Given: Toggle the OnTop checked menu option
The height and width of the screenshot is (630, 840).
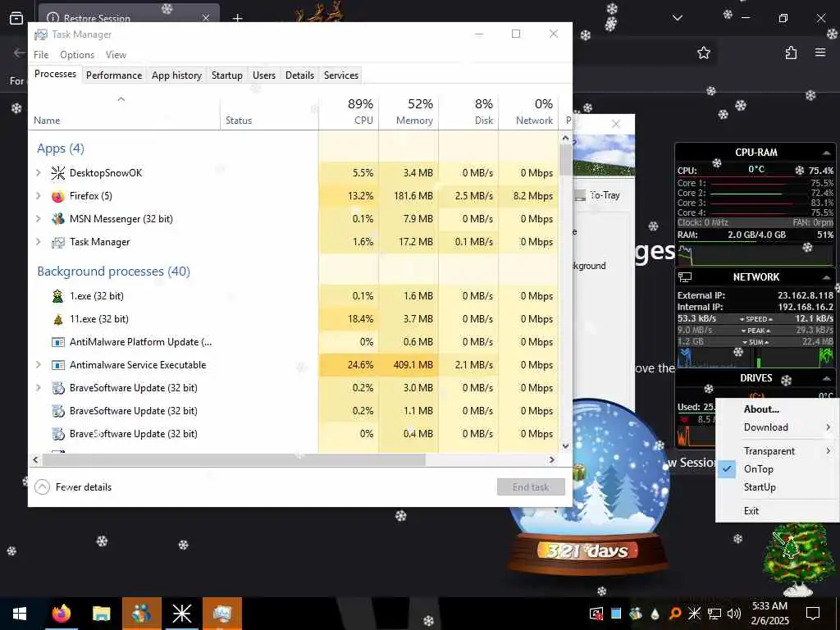Looking at the screenshot, I should tap(778, 469).
